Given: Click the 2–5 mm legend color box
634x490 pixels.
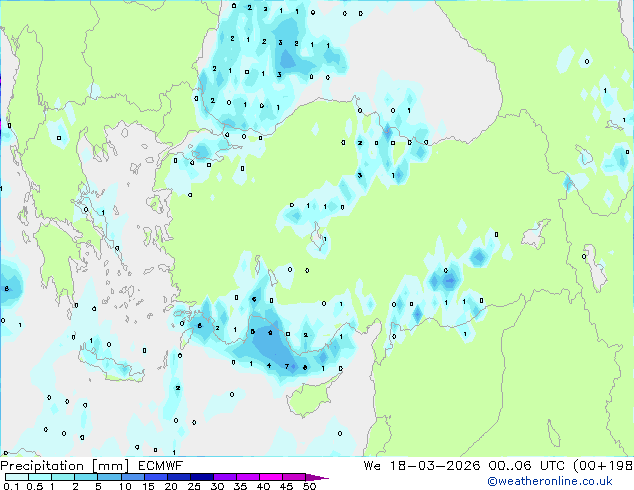Looking at the screenshot, I should [86, 477].
